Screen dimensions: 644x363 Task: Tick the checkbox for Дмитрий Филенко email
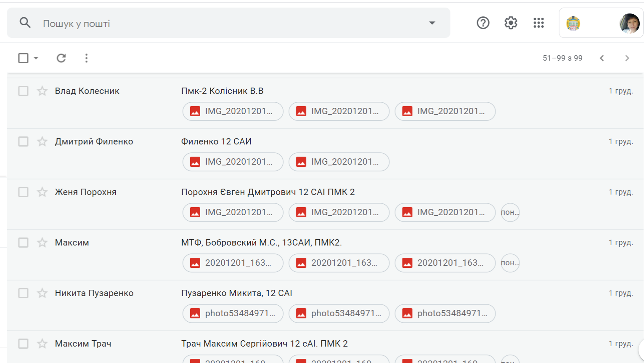tap(23, 141)
